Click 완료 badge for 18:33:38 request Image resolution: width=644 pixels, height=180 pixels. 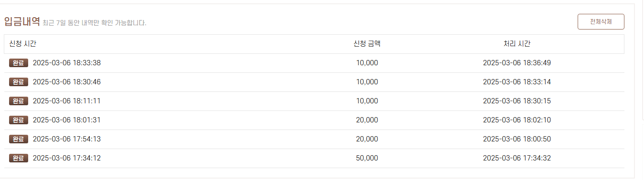click(x=19, y=63)
